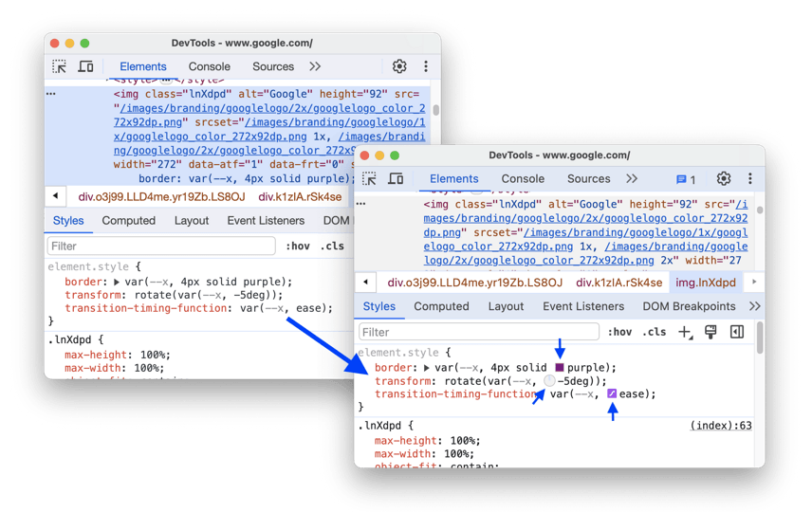Show more sidebar tabs after DOM Breakpoints

click(754, 306)
